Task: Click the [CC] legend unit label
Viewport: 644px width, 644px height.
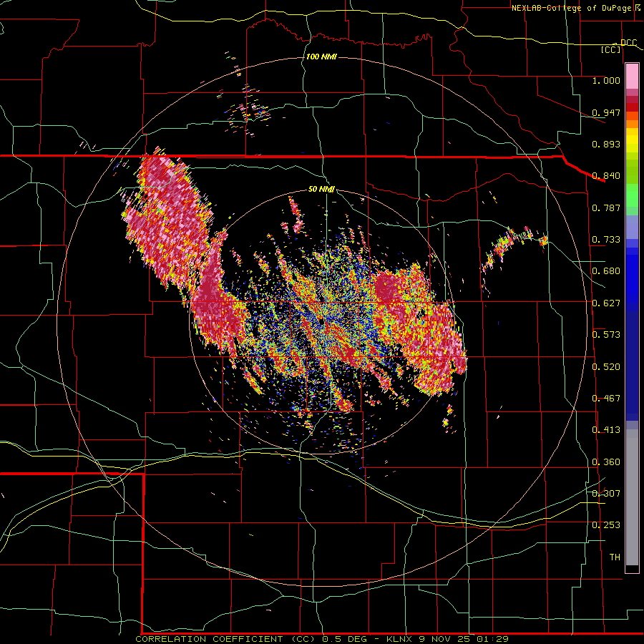Action: point(611,49)
